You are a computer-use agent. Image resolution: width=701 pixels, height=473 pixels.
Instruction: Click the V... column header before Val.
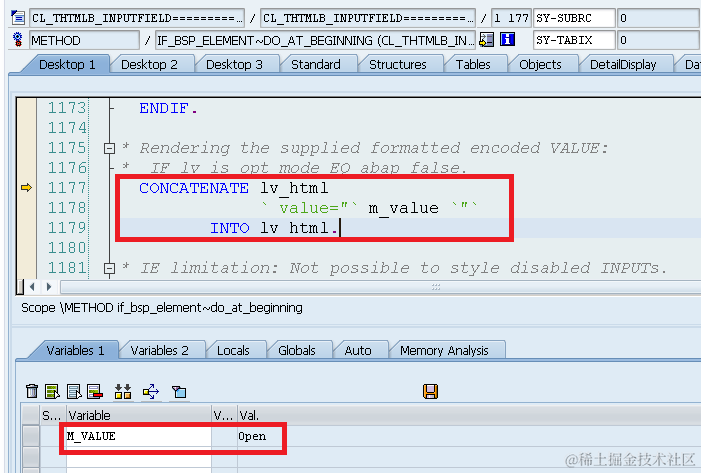pyautogui.click(x=224, y=415)
